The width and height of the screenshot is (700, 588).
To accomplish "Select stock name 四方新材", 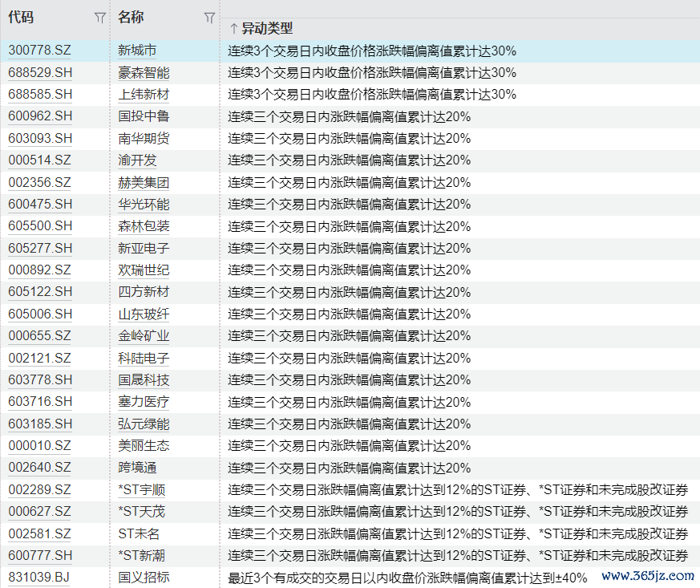I will click(x=144, y=292).
